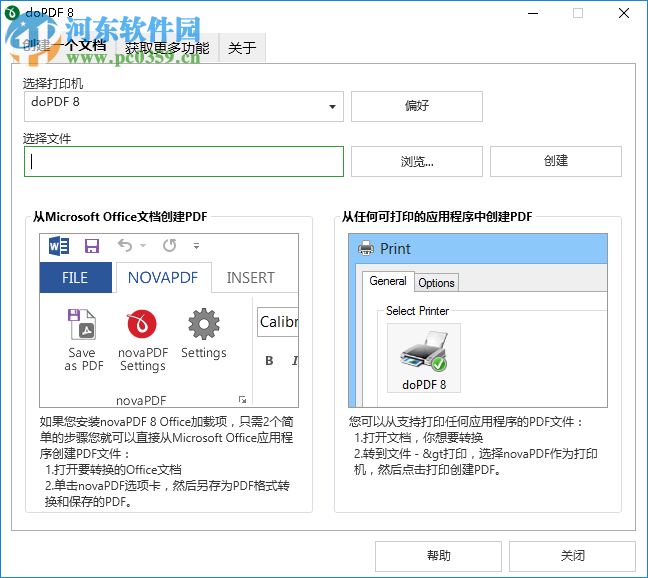
Task: Click the 帮助 help button
Action: click(438, 556)
